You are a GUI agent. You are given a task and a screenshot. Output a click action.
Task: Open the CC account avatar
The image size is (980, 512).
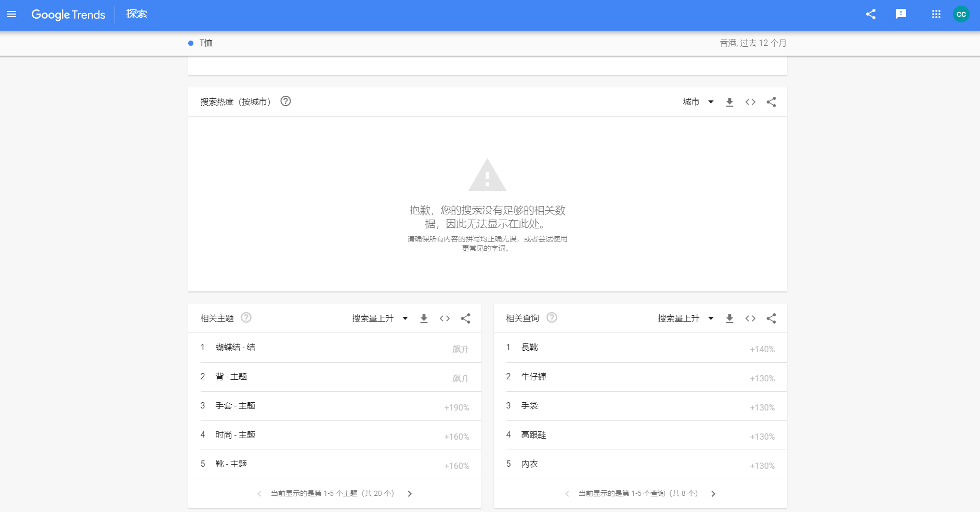[961, 15]
